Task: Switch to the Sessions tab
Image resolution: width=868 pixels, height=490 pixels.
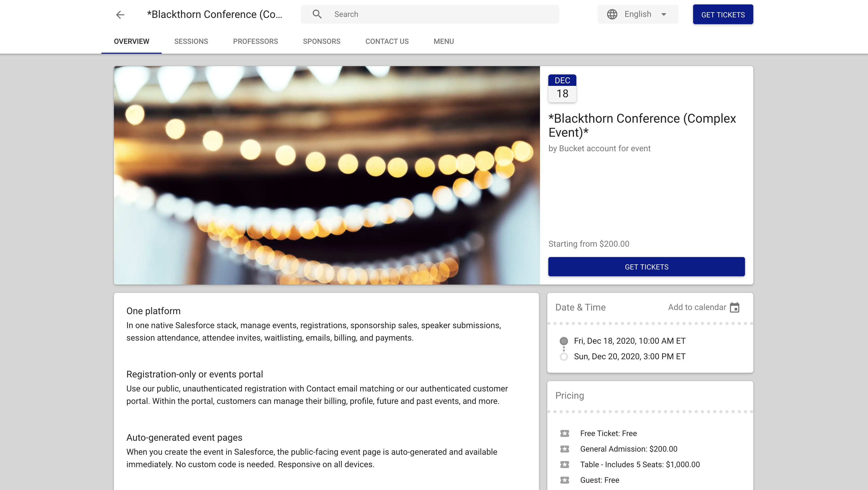Action: click(191, 42)
